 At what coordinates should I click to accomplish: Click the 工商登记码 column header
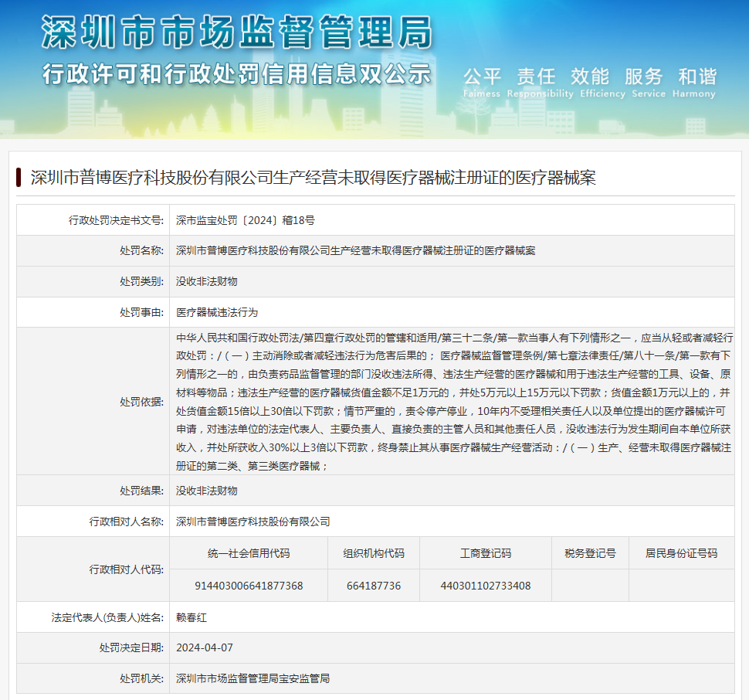[x=486, y=553]
